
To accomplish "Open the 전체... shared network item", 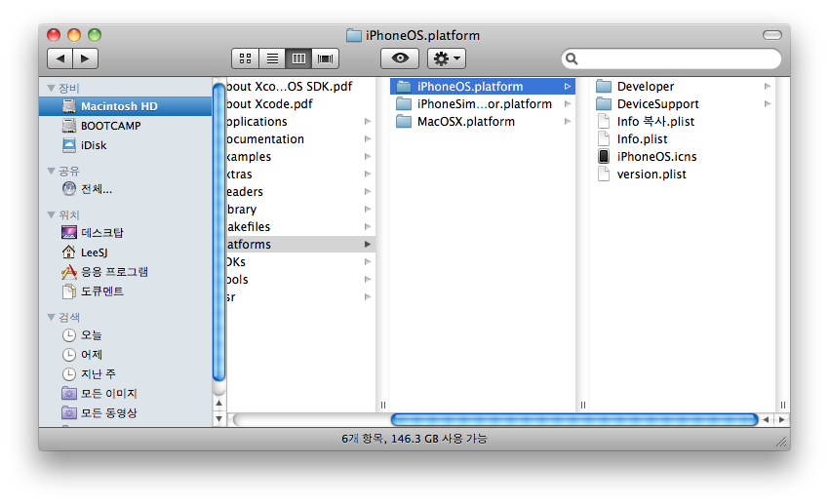I will 125,189.
